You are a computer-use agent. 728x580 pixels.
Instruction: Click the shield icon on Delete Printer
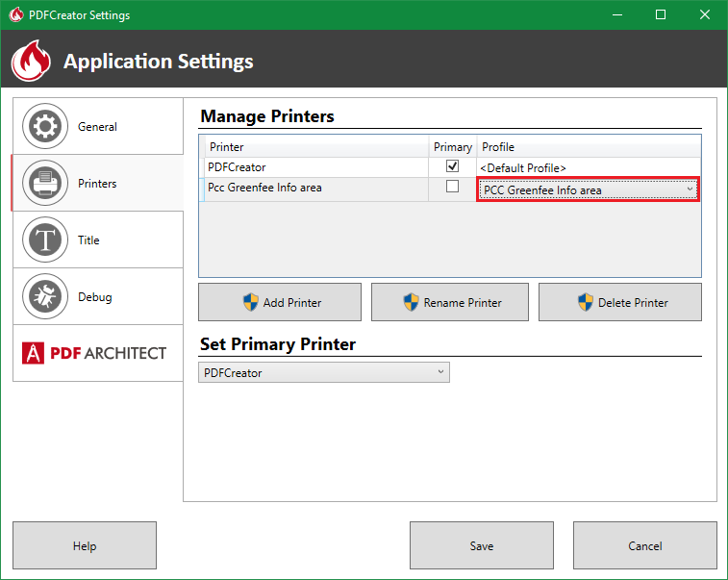(x=586, y=302)
